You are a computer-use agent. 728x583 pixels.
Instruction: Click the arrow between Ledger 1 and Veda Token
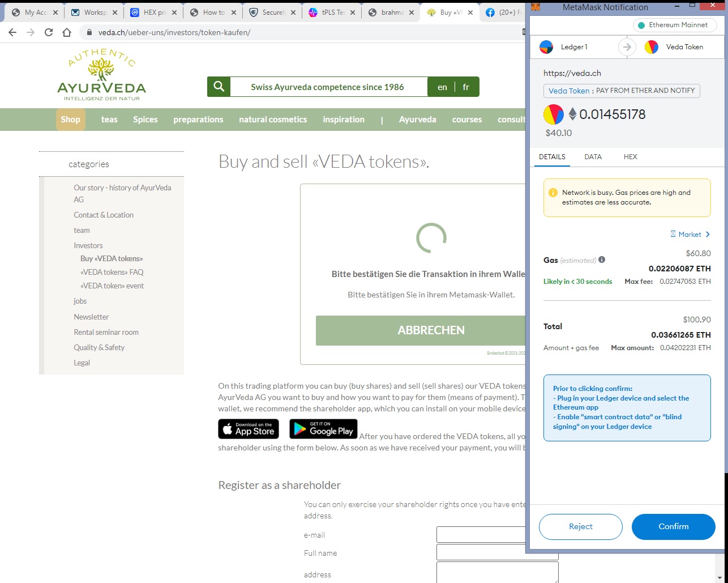point(627,47)
